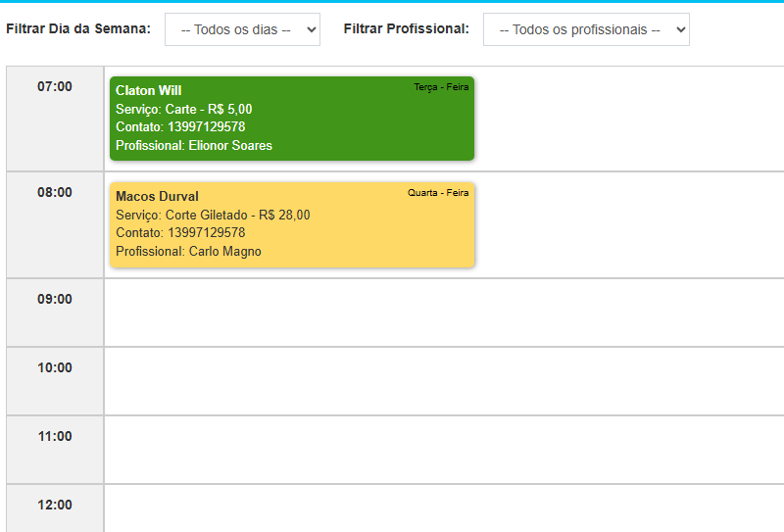Viewport: 784px width, 532px height.
Task: Click the Macos Durval client name
Action: [x=157, y=196]
